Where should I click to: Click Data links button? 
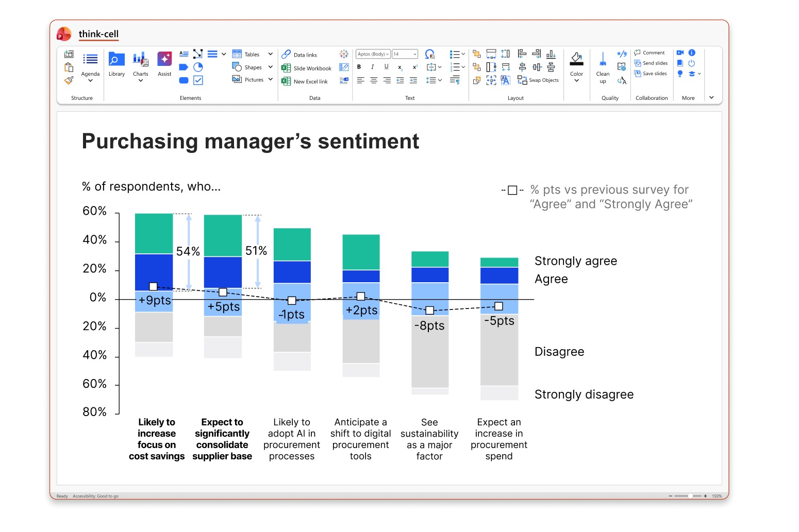click(299, 55)
